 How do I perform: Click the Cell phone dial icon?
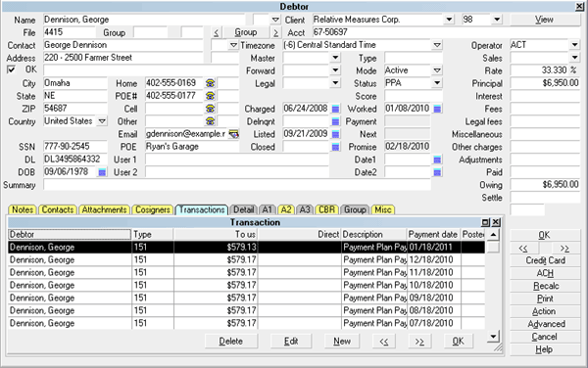[x=211, y=109]
